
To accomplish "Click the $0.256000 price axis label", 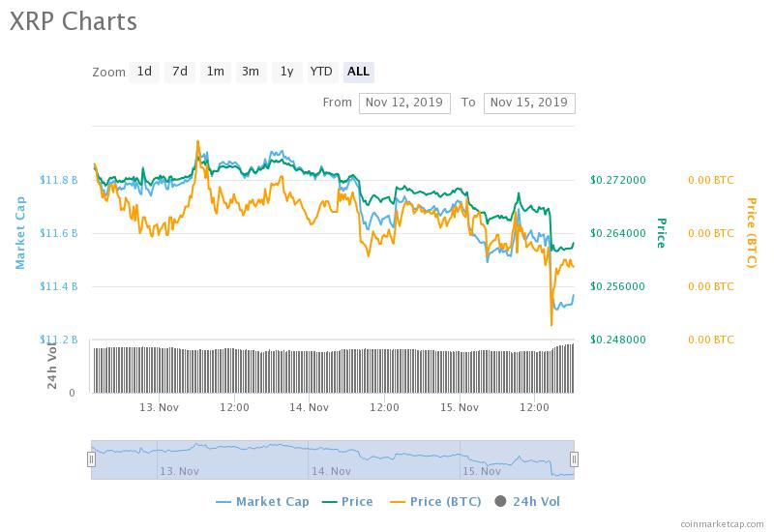I will tap(618, 286).
